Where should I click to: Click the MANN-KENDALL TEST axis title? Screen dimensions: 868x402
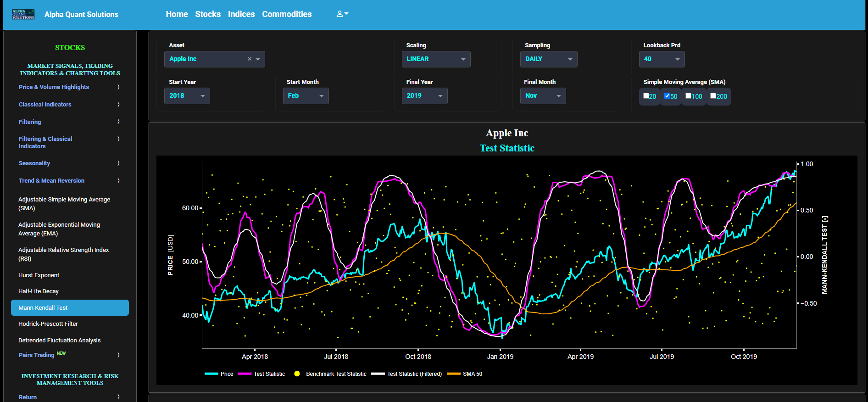tap(824, 255)
